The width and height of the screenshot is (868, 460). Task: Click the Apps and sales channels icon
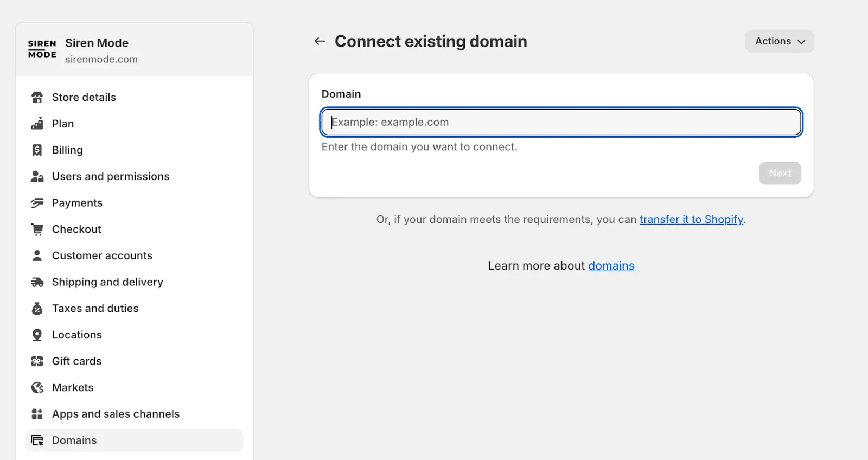point(37,414)
